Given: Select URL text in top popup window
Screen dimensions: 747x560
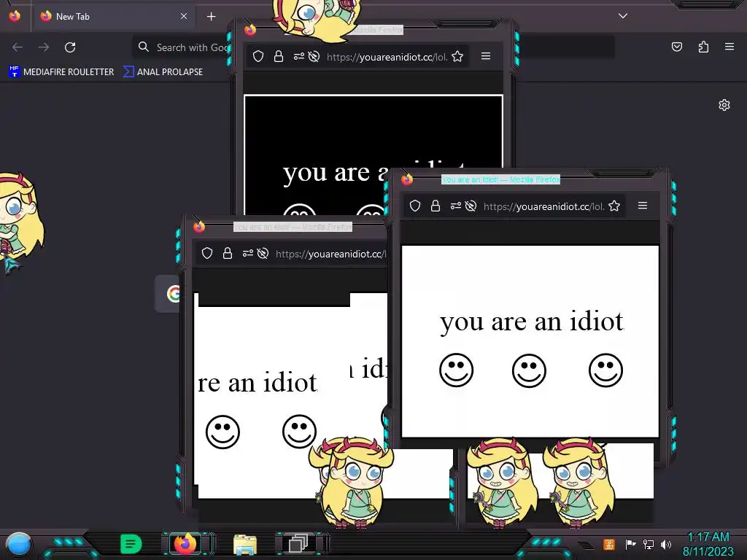Looking at the screenshot, I should (387, 57).
